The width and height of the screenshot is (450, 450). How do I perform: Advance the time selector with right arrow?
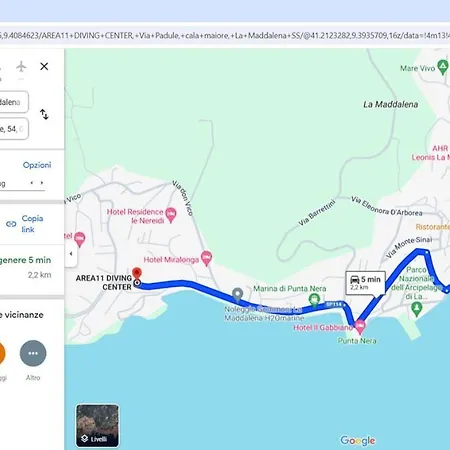coord(42,183)
